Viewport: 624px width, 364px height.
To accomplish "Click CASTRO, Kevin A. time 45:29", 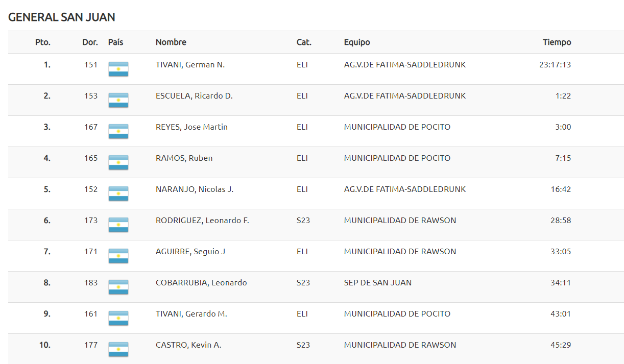I will 561,345.
